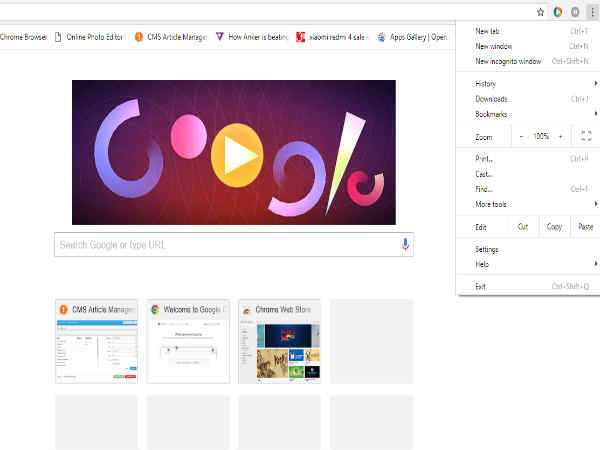This screenshot has width=600, height=450.
Task: Start voice search with the microphone icon
Action: click(405, 244)
